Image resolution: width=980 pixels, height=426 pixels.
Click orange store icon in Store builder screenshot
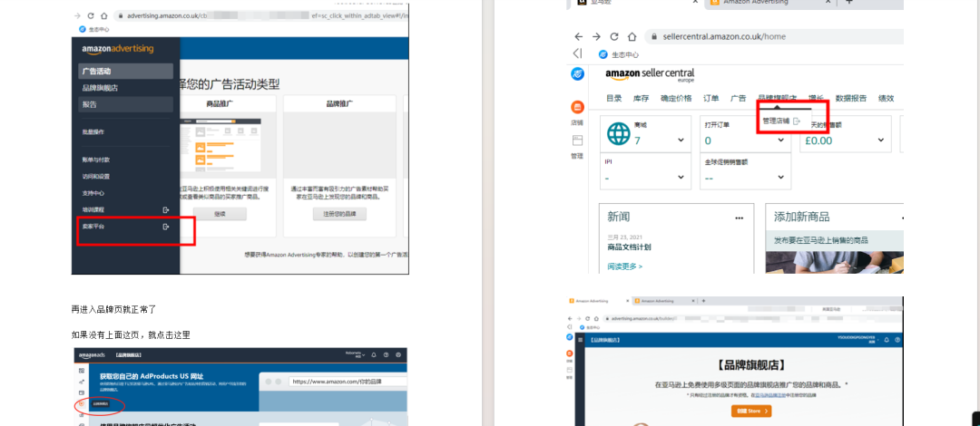[x=569, y=353]
